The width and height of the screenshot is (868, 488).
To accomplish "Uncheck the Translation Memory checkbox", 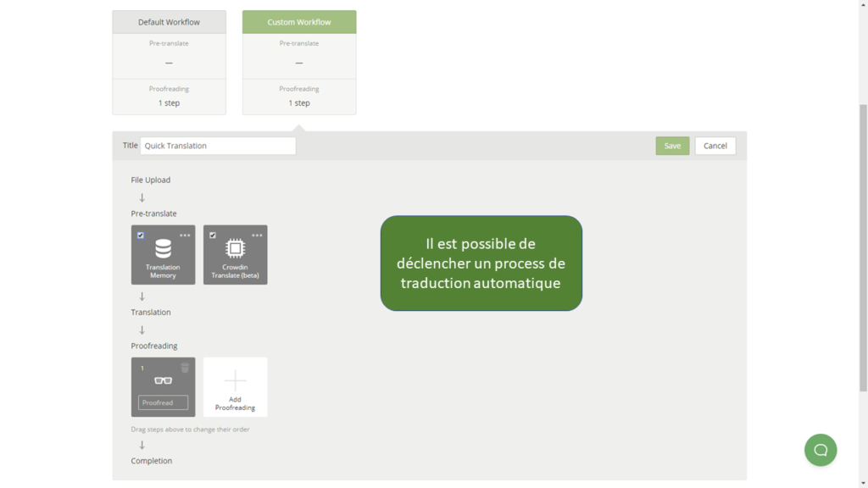I will [141, 236].
